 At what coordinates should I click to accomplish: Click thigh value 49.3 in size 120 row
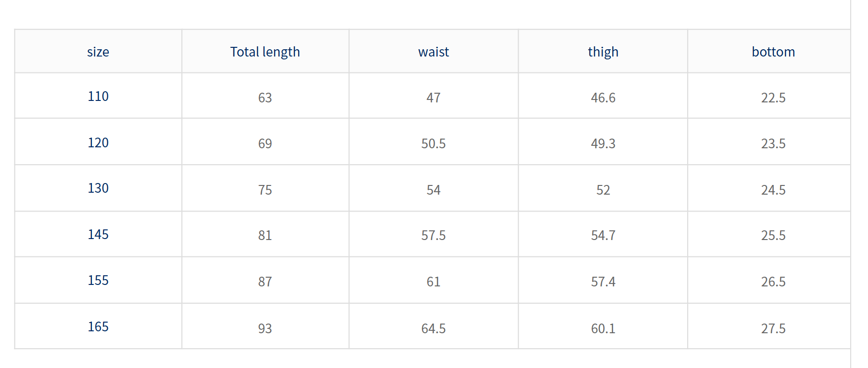click(603, 144)
